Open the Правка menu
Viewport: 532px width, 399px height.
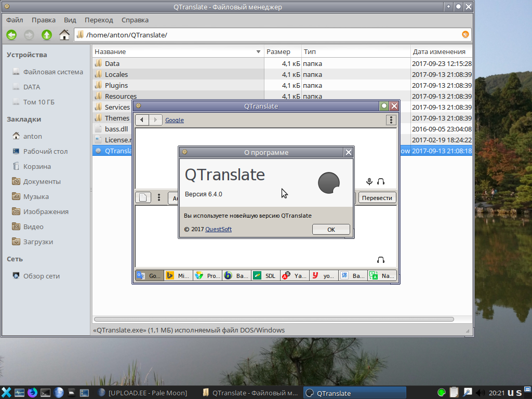point(44,20)
